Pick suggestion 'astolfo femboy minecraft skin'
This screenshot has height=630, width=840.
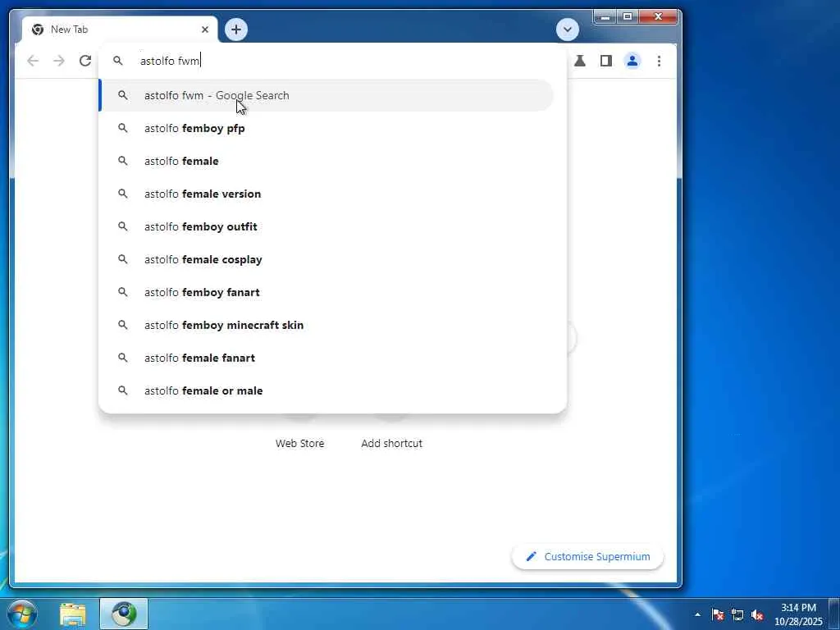(x=326, y=325)
